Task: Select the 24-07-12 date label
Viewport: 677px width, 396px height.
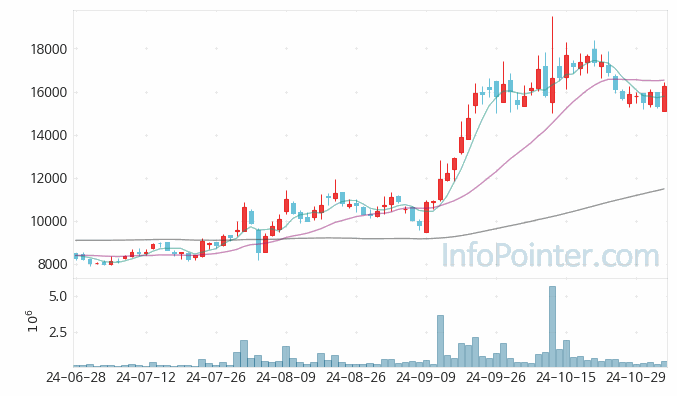Action: (146, 377)
